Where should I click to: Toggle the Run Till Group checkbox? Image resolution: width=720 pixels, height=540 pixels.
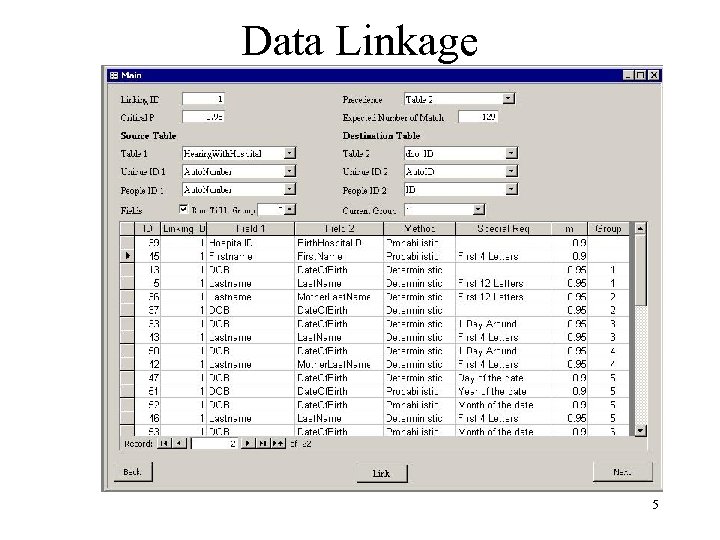pos(183,209)
